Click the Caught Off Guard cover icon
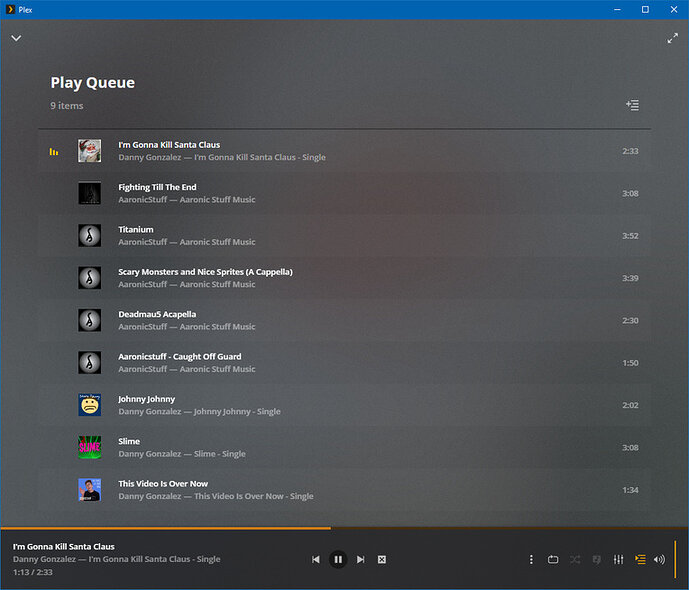The width and height of the screenshot is (689, 590). coord(90,362)
